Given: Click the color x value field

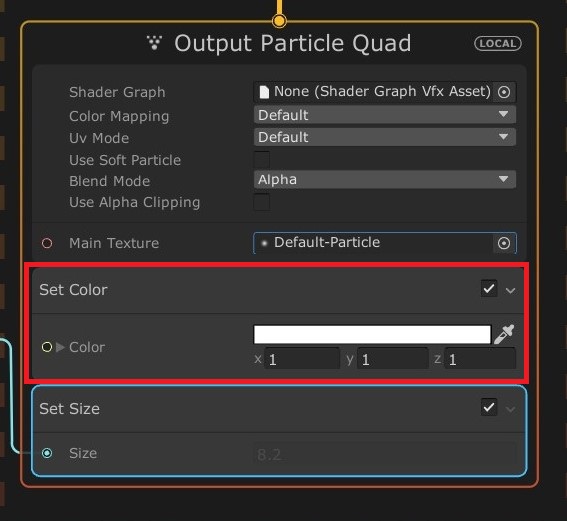Looking at the screenshot, I should (302, 359).
